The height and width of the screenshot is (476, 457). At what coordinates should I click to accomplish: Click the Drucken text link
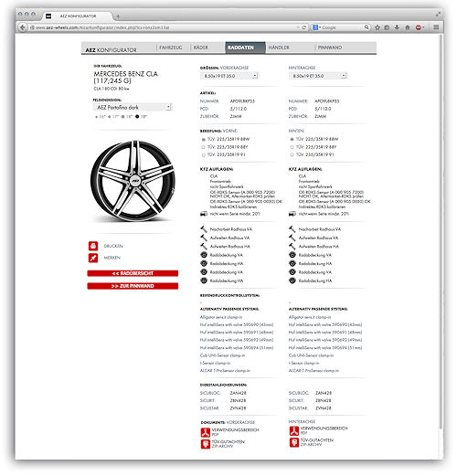click(113, 246)
